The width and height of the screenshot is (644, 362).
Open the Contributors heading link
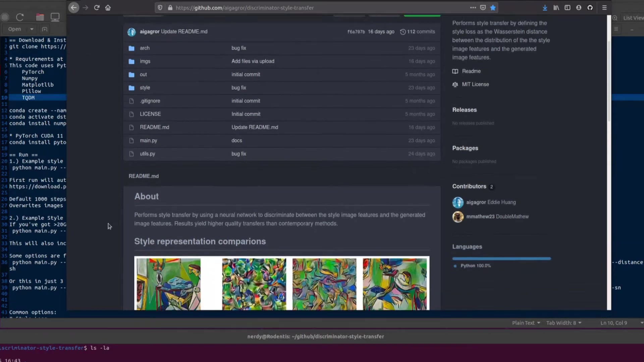(469, 186)
